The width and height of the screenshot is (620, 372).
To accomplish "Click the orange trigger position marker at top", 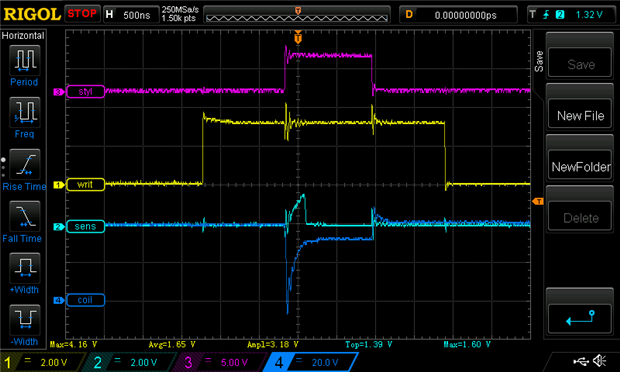I will pos(298,38).
